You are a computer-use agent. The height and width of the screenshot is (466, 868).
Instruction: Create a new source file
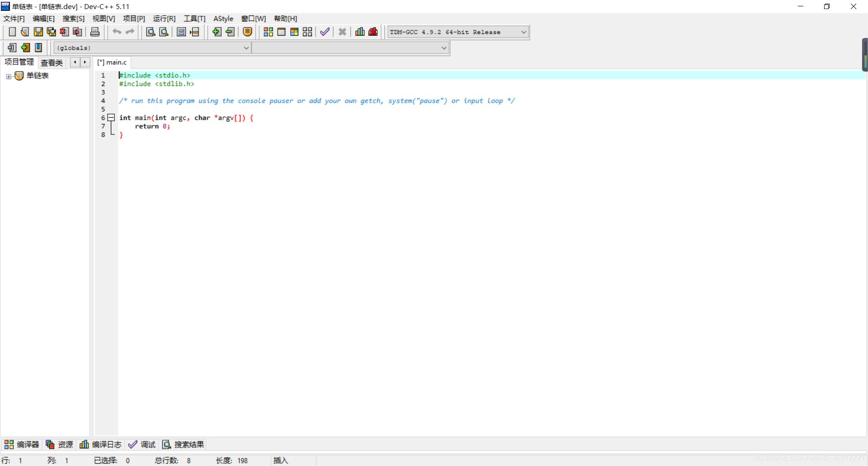tap(12, 32)
